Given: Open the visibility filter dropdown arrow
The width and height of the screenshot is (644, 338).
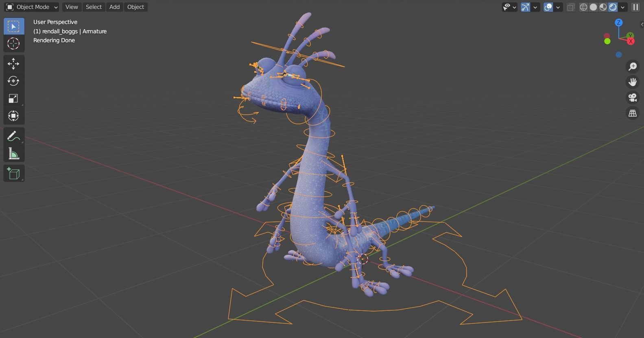Looking at the screenshot, I should tap(515, 7).
